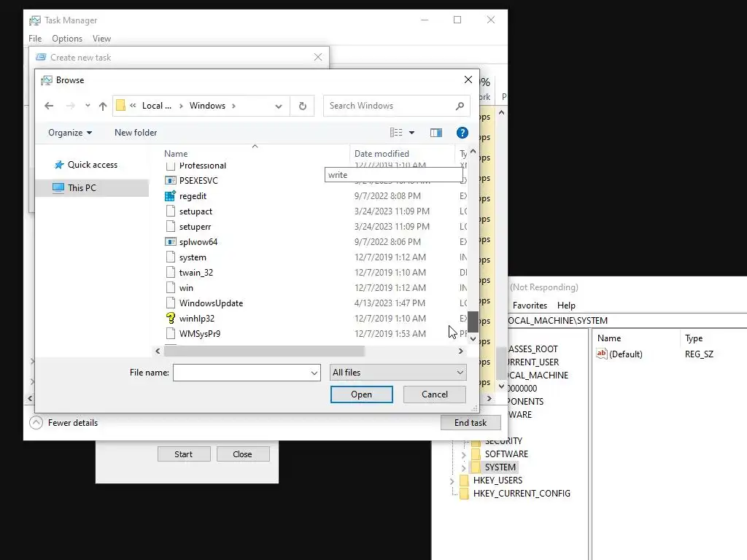
Task: Click the file list scroll down arrow
Action: [x=473, y=339]
